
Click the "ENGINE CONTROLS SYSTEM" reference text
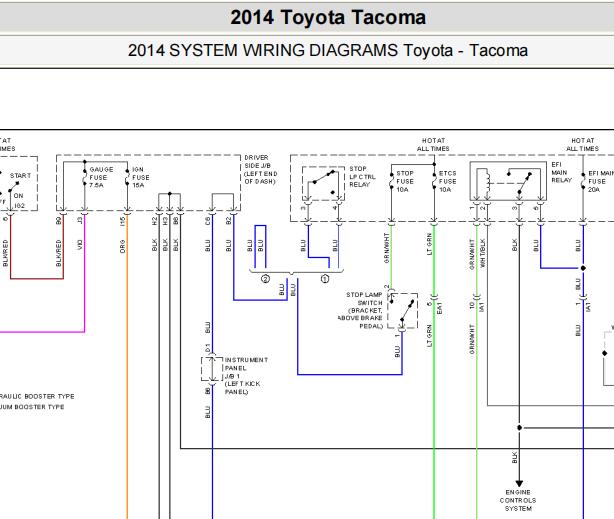518,500
